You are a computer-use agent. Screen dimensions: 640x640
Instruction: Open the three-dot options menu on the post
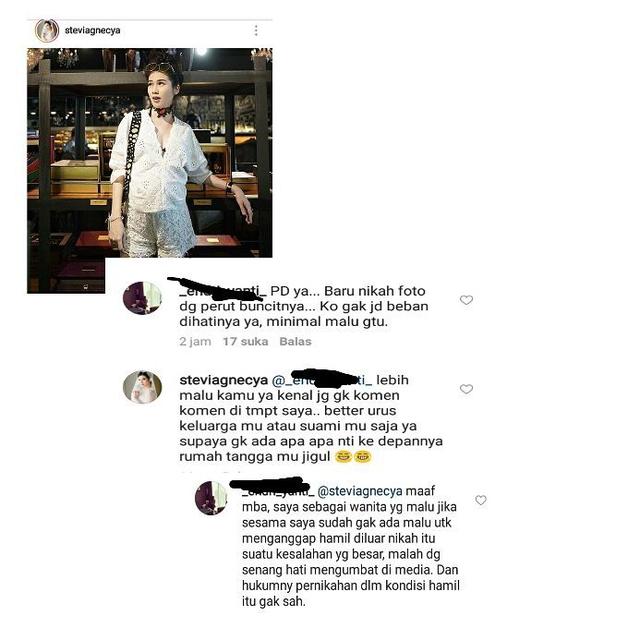coord(256,30)
